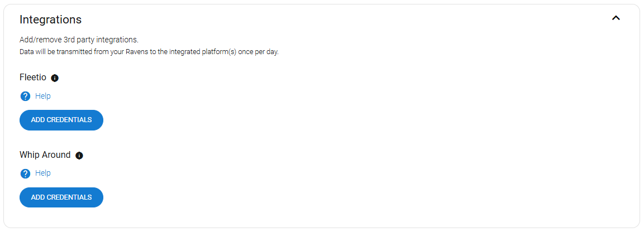644x232 pixels.
Task: Open the Help link under Whip Around
Action: click(43, 173)
